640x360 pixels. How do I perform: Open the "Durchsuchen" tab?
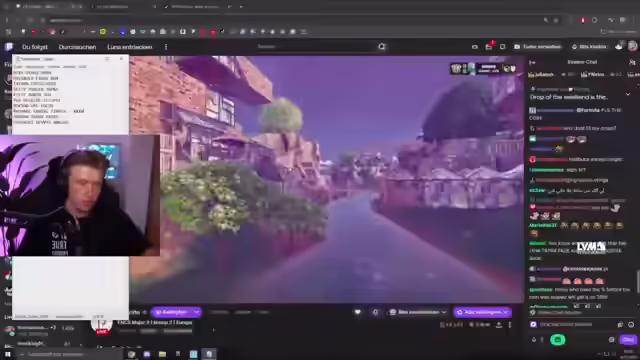(x=77, y=47)
